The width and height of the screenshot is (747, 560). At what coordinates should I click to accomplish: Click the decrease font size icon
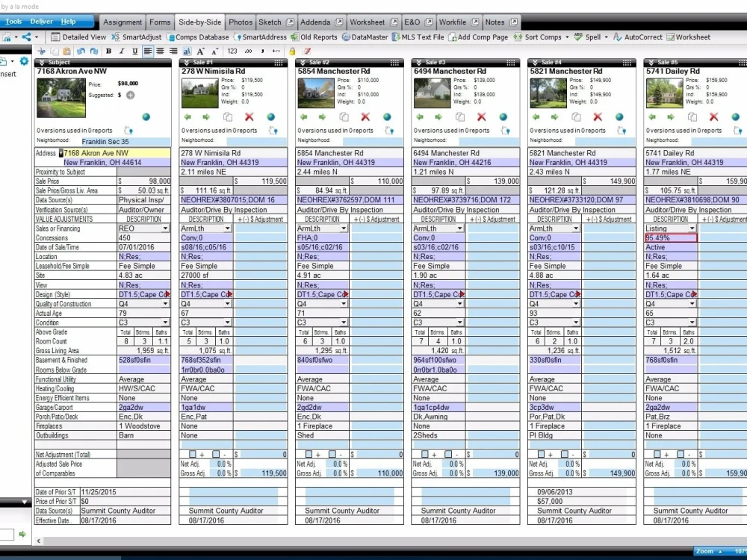coord(215,51)
